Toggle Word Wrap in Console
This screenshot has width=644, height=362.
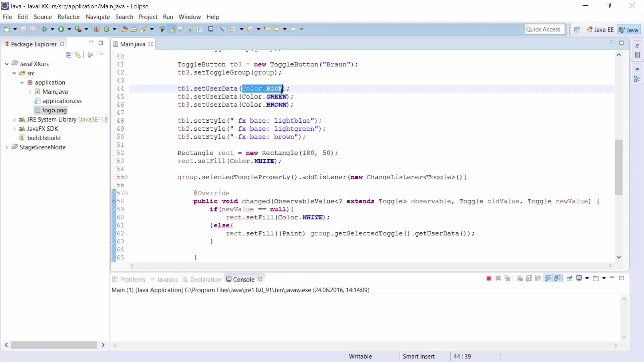(x=538, y=279)
